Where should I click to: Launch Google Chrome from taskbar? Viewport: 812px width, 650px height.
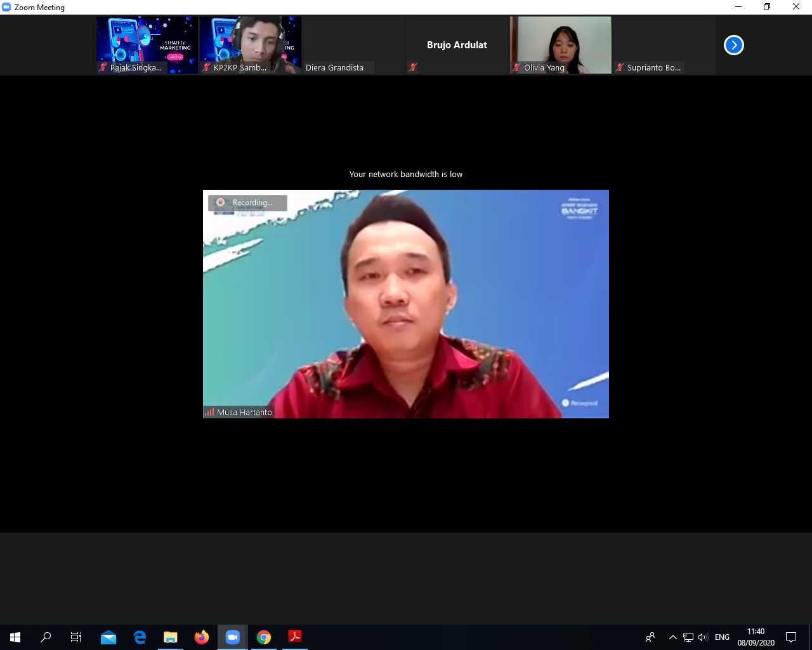pos(264,637)
